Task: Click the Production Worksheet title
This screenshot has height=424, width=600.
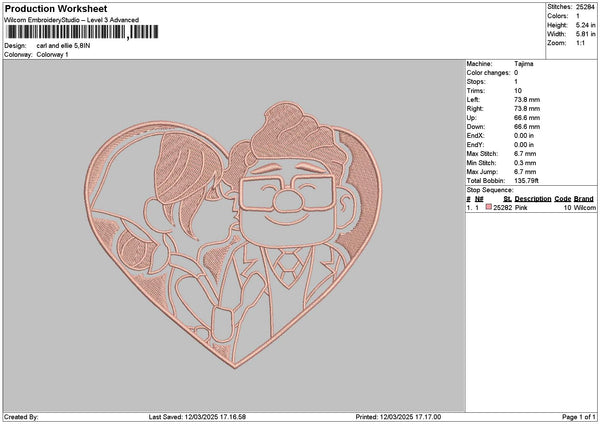Action: tap(56, 8)
